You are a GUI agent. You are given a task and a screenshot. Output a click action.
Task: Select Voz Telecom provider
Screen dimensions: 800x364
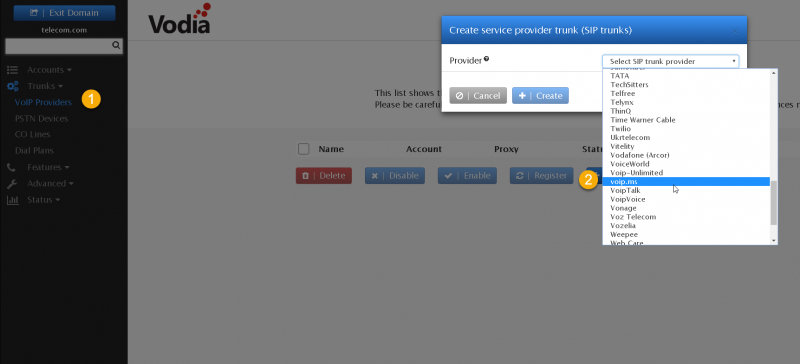[x=686, y=217]
